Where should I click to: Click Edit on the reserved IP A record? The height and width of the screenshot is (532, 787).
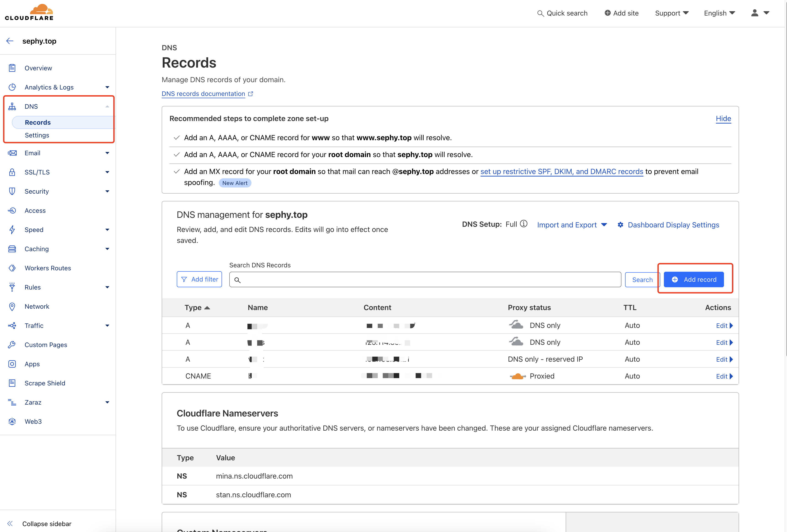(x=724, y=359)
